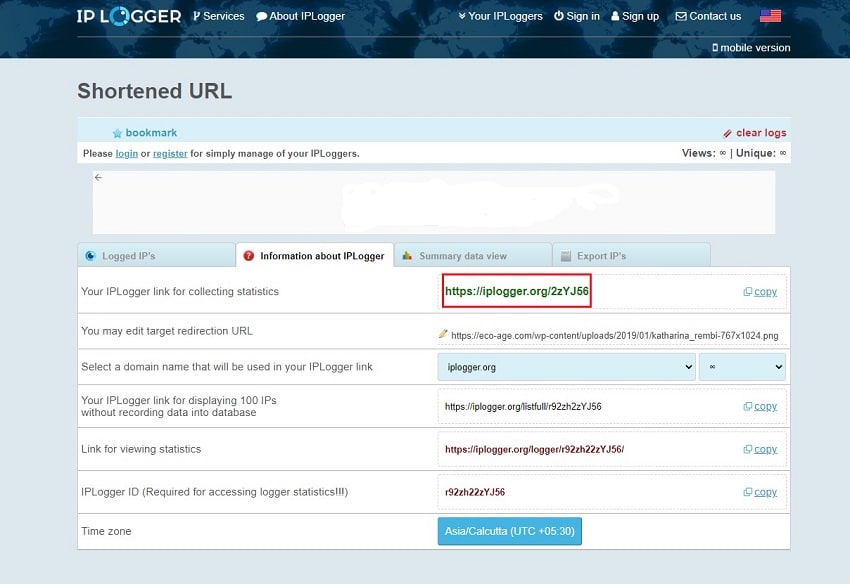850x584 pixels.
Task: Follow the login link
Action: (127, 153)
